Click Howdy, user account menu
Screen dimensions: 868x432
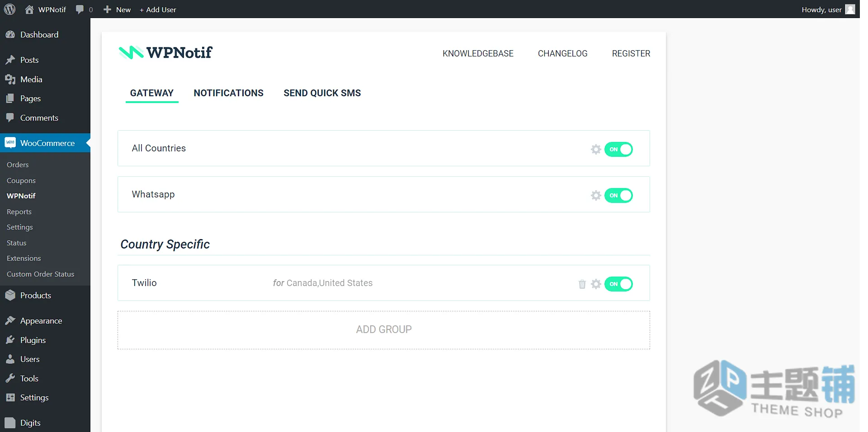(x=828, y=9)
